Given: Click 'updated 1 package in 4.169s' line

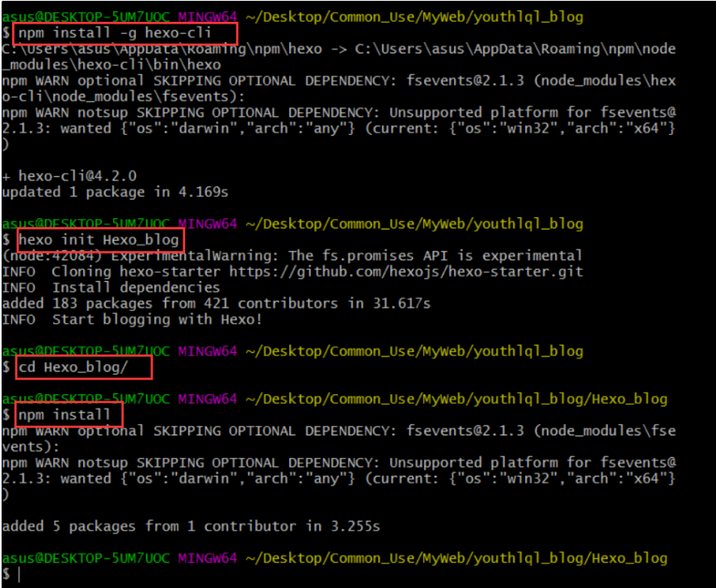Looking at the screenshot, I should pos(115,191).
